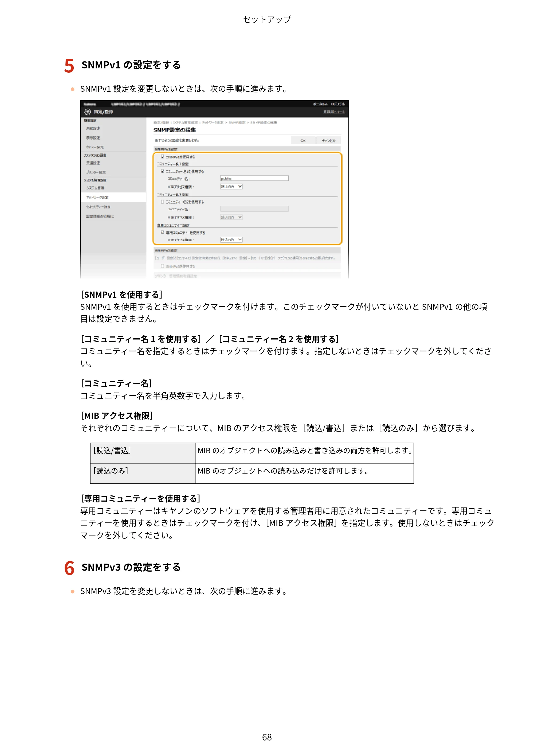534x756 pixels.
Task: Enable the SNMPv3 を使用する checkbox
Action: 162,266
